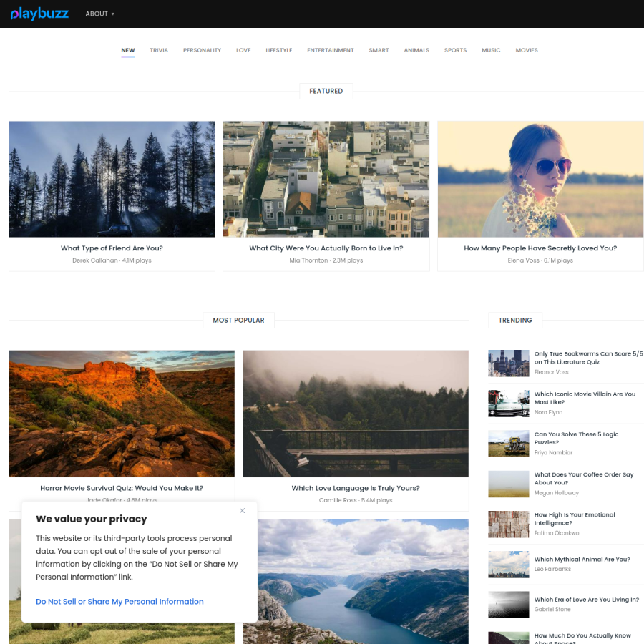Open the Movie Villain trending thumbnail
This screenshot has width=644, height=644.
(x=509, y=404)
